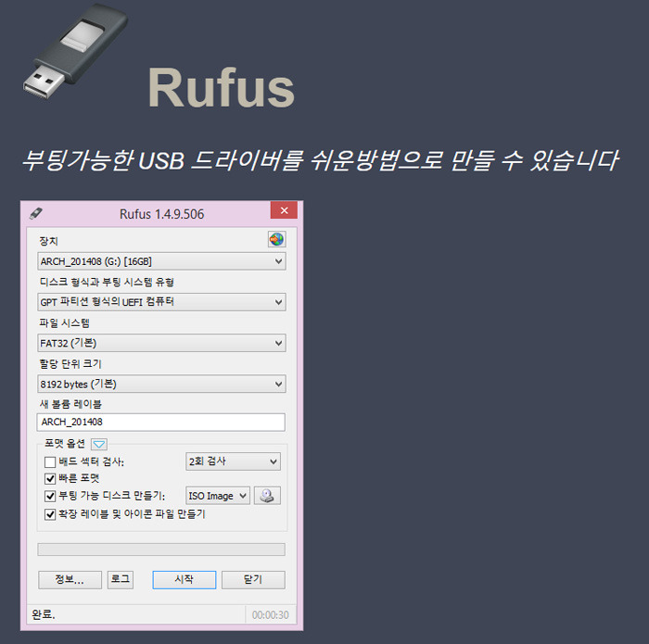Open the FAT32 (기본) file system dropdown
Screen dimensions: 649x644
coord(161,343)
